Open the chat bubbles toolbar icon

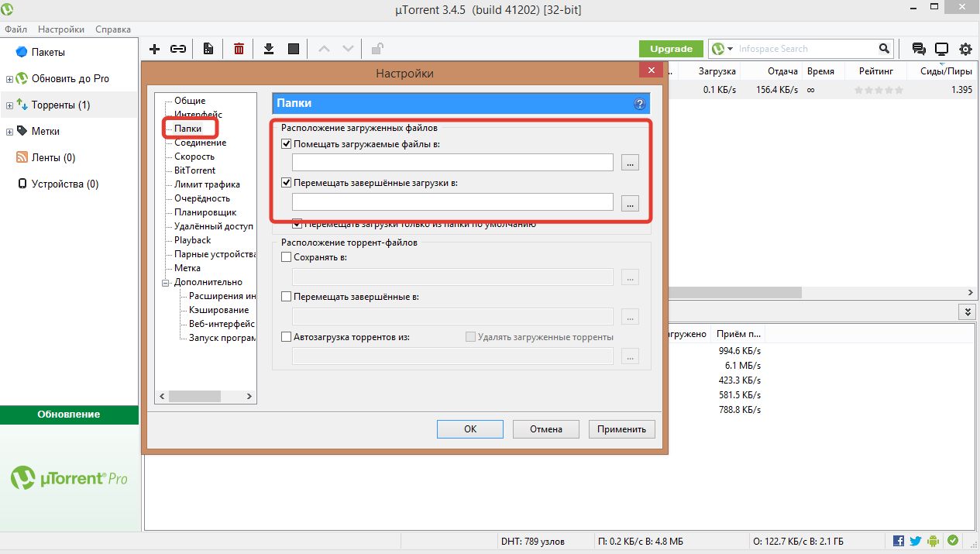pos(919,49)
